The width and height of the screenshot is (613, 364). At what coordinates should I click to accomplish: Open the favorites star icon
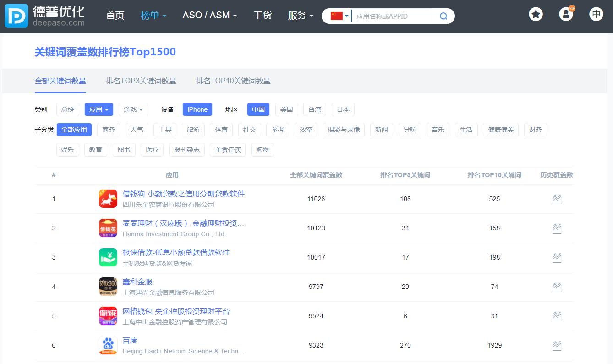coord(536,14)
